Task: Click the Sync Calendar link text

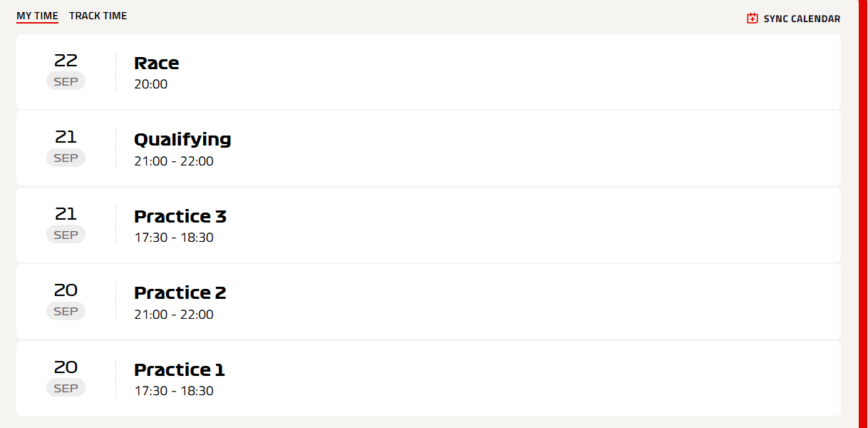Action: click(x=802, y=19)
